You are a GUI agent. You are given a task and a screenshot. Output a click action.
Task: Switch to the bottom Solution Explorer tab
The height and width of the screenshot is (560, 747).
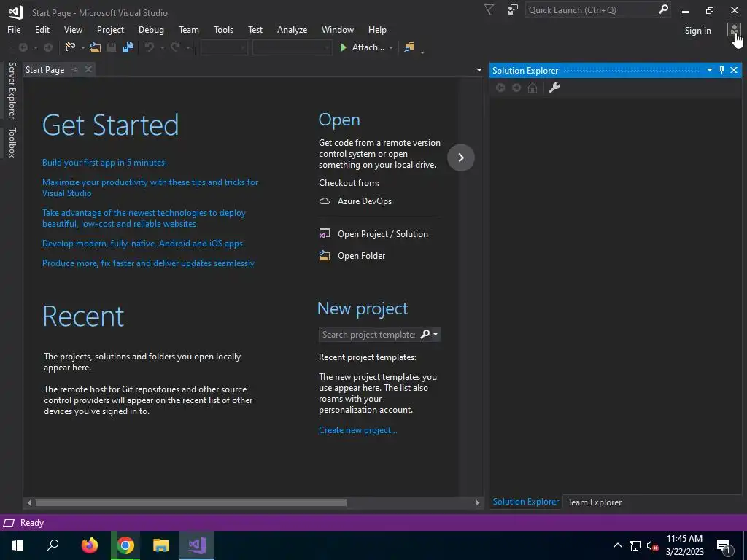click(x=525, y=502)
